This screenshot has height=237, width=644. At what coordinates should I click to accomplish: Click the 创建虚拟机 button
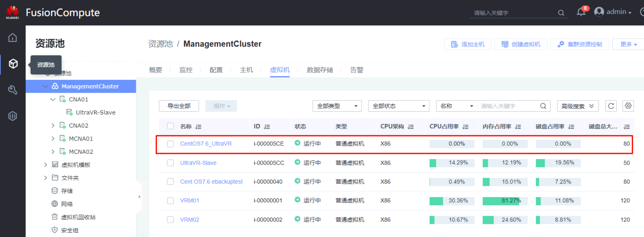click(x=521, y=44)
